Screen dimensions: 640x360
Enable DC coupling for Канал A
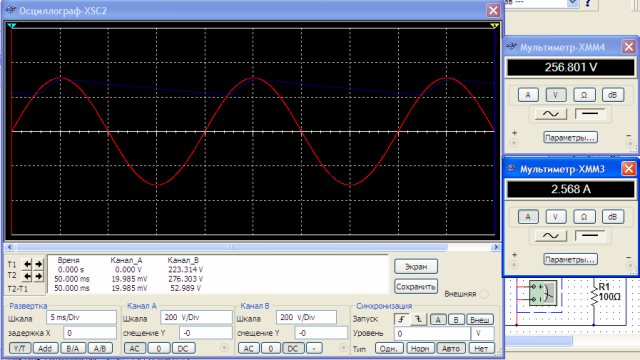[183, 349]
